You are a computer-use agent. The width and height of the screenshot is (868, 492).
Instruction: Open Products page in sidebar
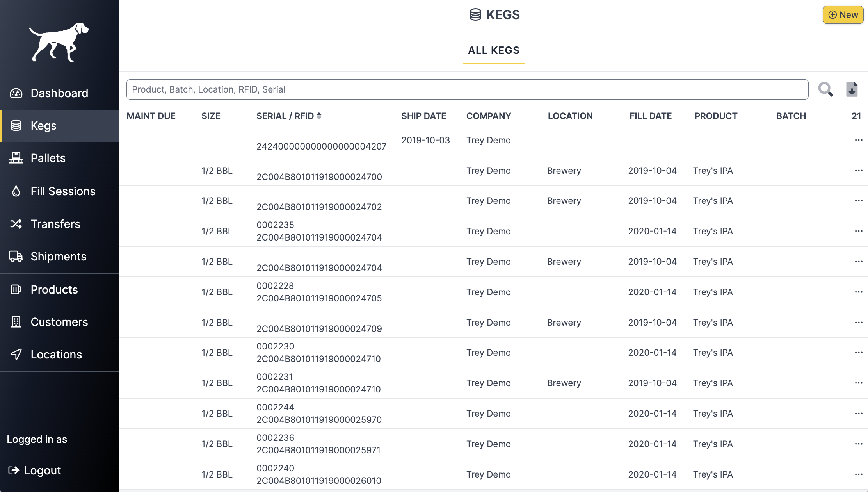point(54,290)
